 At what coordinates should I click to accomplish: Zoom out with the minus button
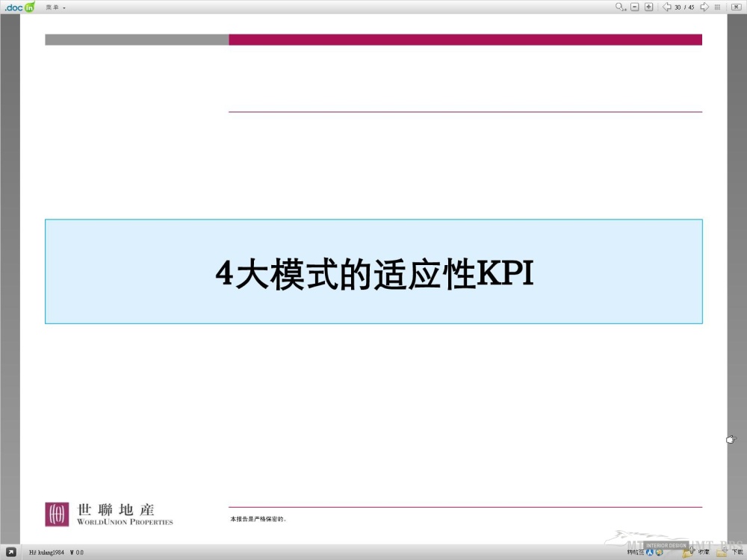[635, 7]
